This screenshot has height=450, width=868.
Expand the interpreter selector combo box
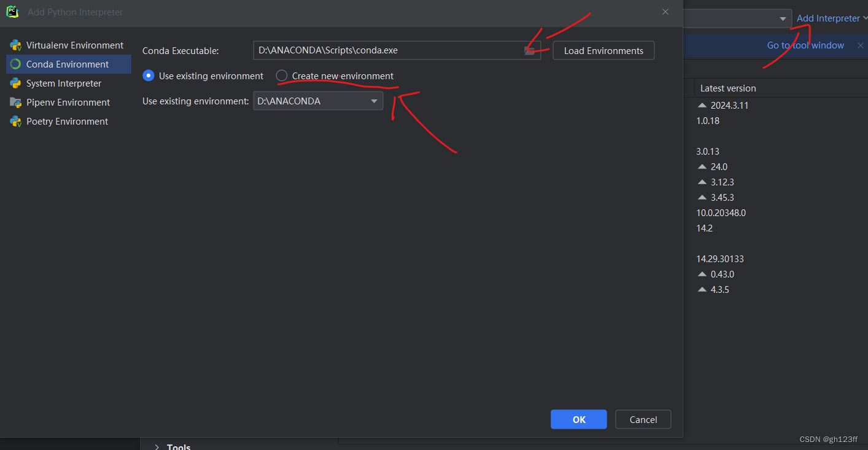[784, 19]
